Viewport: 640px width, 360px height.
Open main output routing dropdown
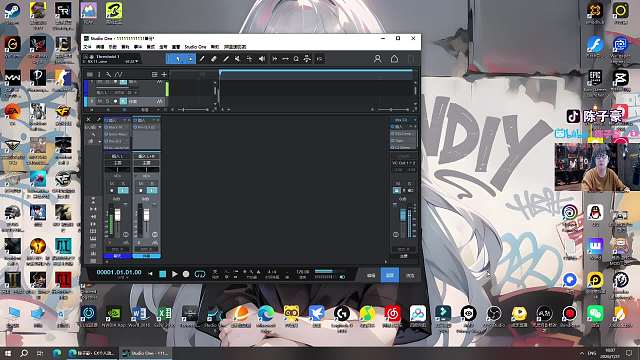tap(404, 163)
